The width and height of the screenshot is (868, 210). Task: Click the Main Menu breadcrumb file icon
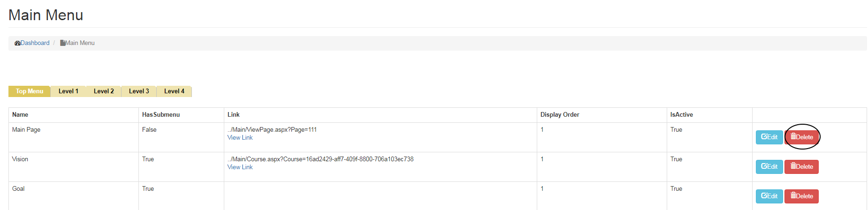pyautogui.click(x=62, y=43)
